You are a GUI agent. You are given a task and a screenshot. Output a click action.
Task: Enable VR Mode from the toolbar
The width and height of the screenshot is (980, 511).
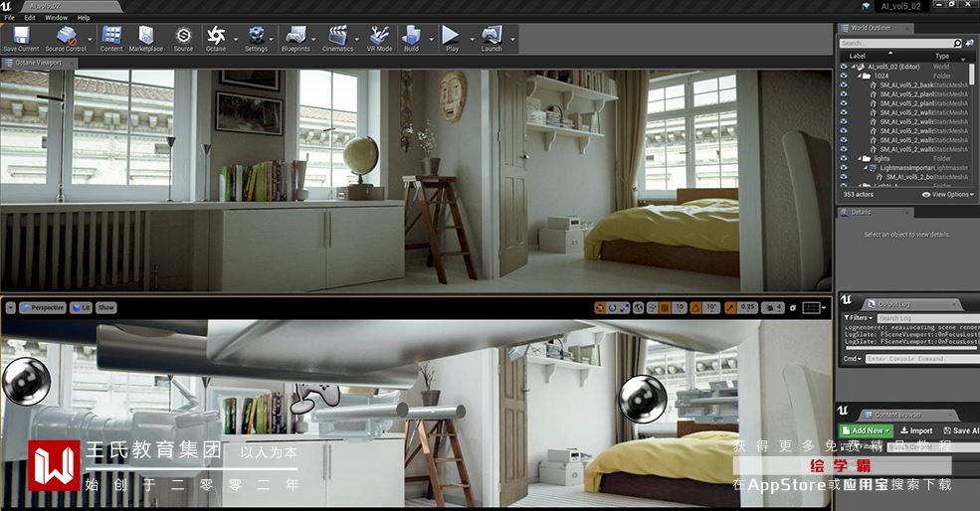pos(379,38)
